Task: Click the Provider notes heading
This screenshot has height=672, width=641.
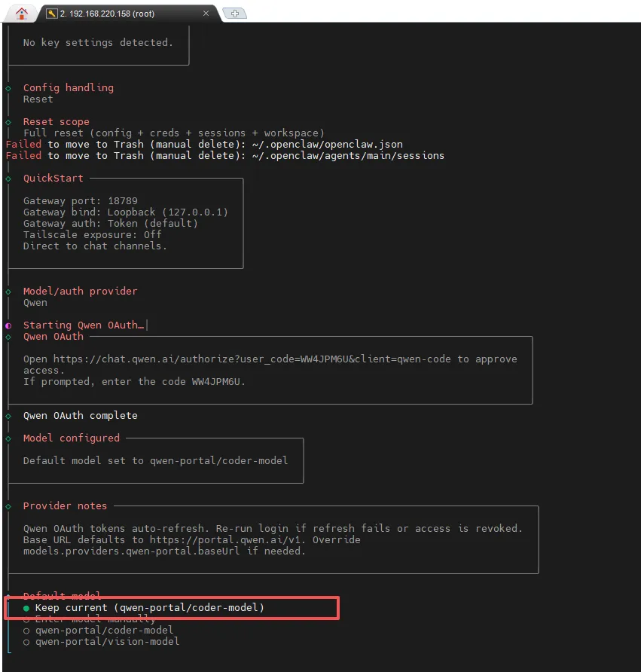Action: (x=65, y=506)
